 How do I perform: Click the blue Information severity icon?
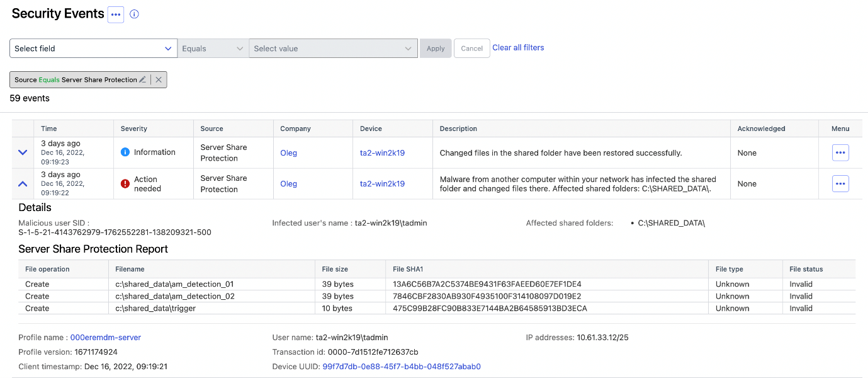tap(125, 152)
